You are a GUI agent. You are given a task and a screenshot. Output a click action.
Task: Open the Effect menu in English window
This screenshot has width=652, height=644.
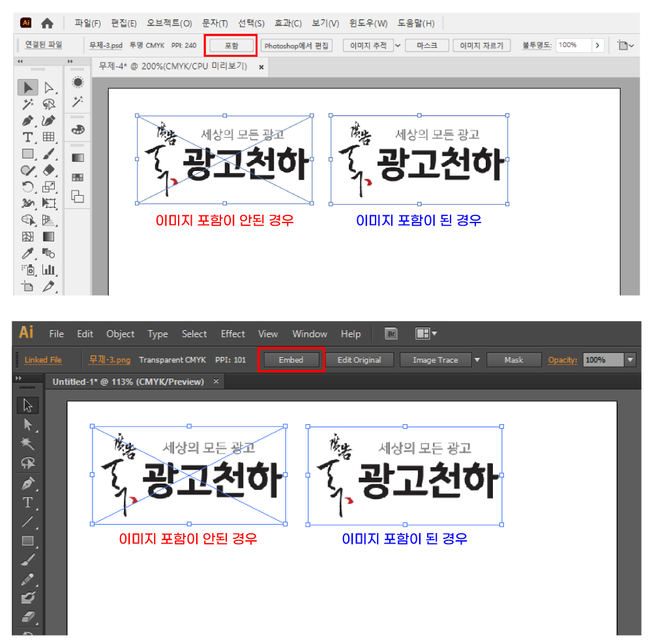click(x=233, y=333)
